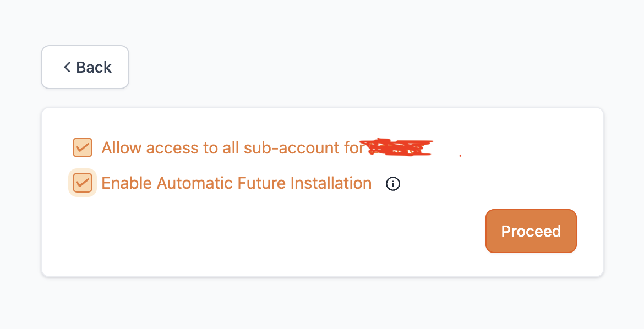Image resolution: width=644 pixels, height=329 pixels.
Task: Go back using the Back button
Action: pos(85,67)
